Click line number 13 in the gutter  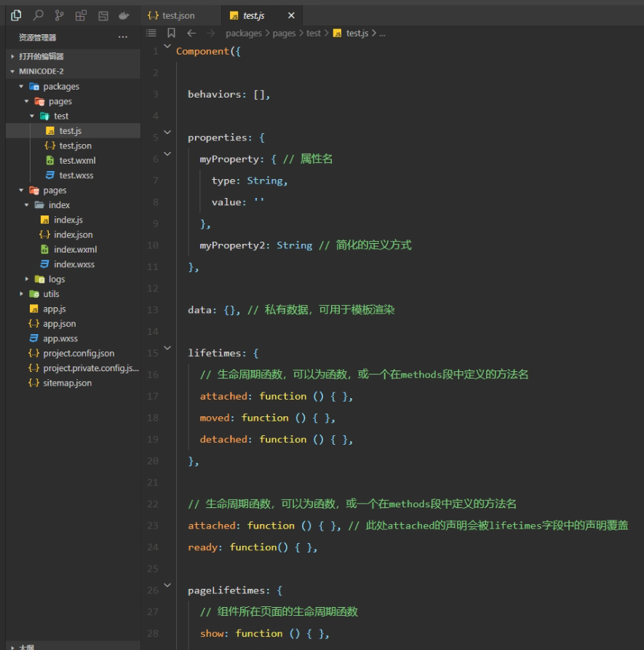coord(153,309)
